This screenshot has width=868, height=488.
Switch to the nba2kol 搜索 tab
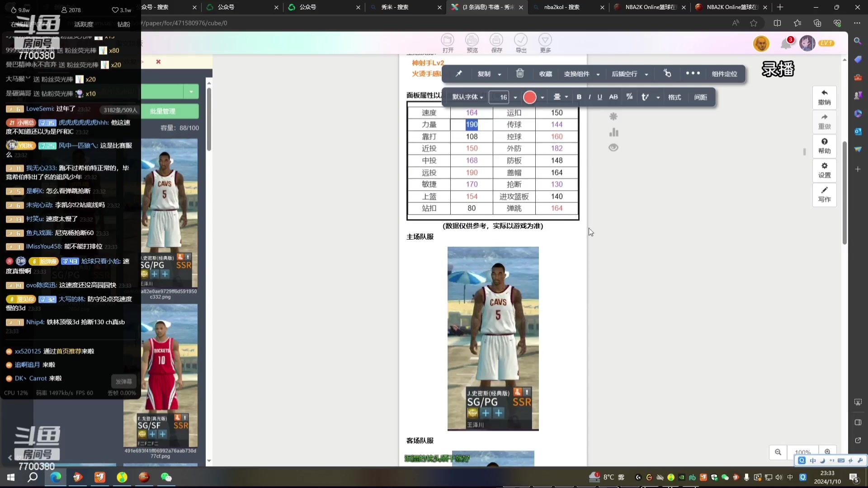click(x=568, y=7)
